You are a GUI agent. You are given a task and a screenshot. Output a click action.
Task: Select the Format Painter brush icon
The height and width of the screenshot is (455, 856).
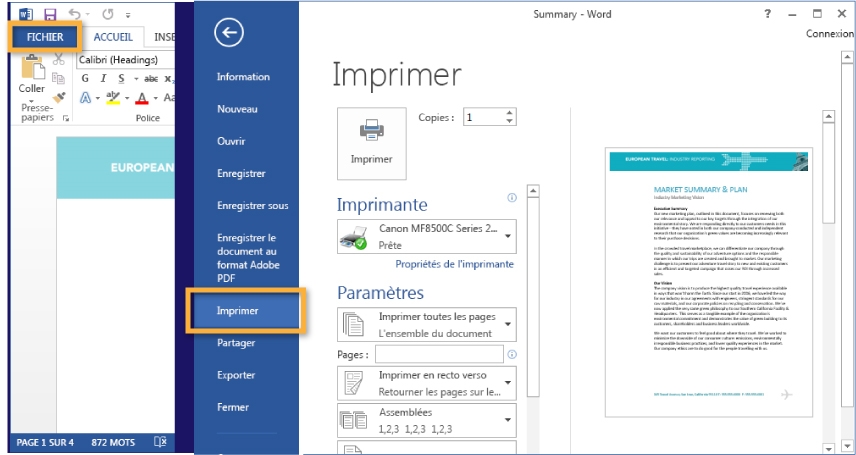pos(58,97)
